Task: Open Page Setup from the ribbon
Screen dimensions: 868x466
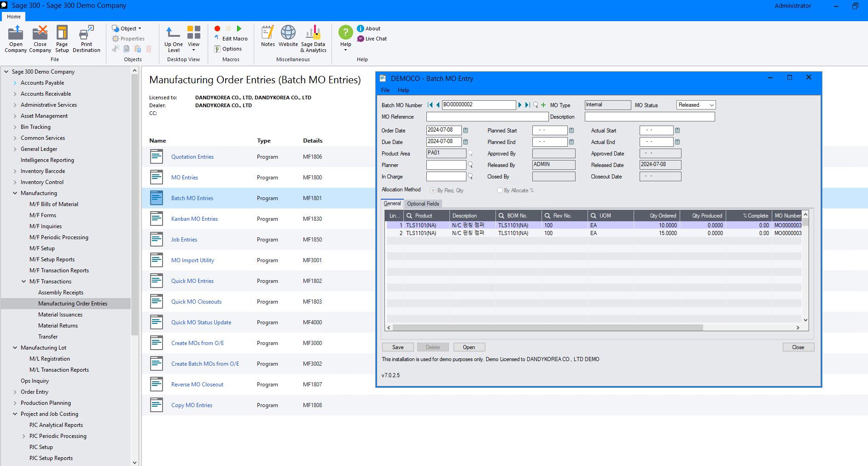Action: [62, 39]
